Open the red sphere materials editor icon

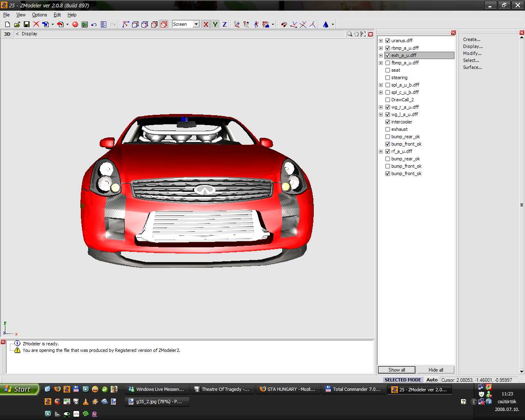tap(75, 25)
